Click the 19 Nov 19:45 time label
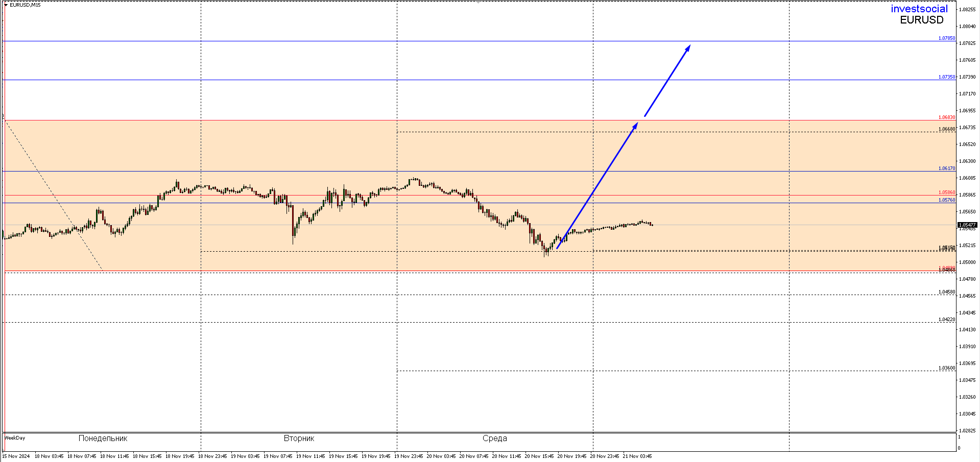The width and height of the screenshot is (980, 462). (376, 456)
